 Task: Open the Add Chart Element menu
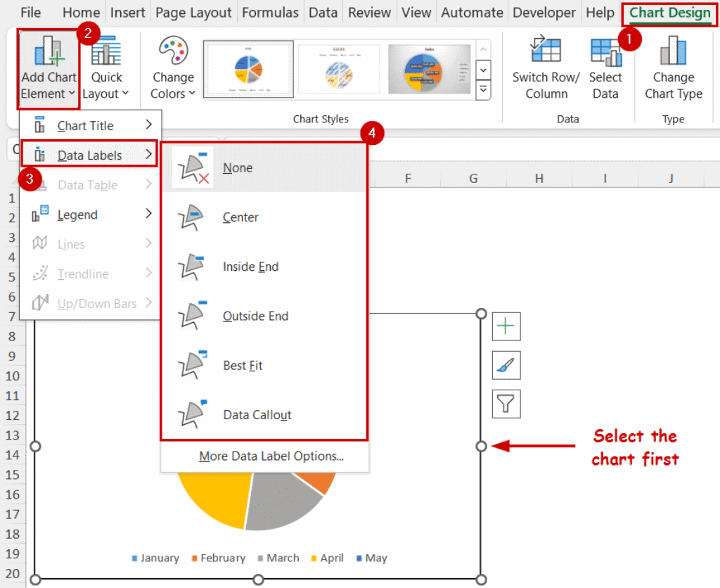[48, 68]
